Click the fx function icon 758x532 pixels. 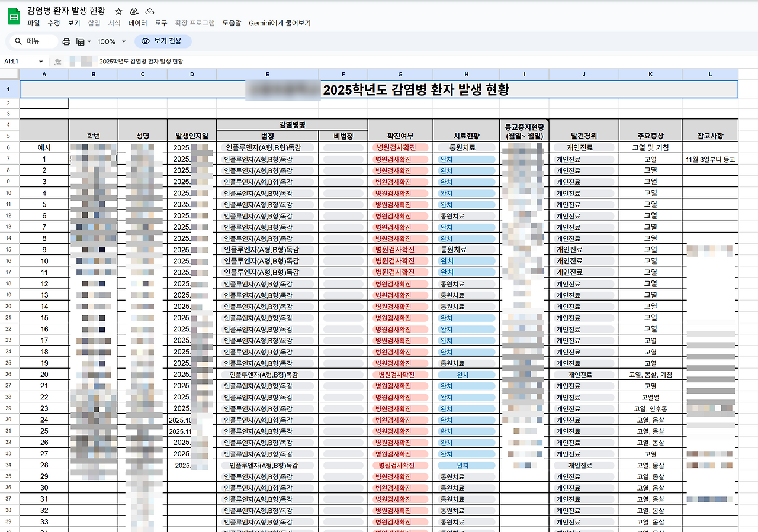click(58, 62)
